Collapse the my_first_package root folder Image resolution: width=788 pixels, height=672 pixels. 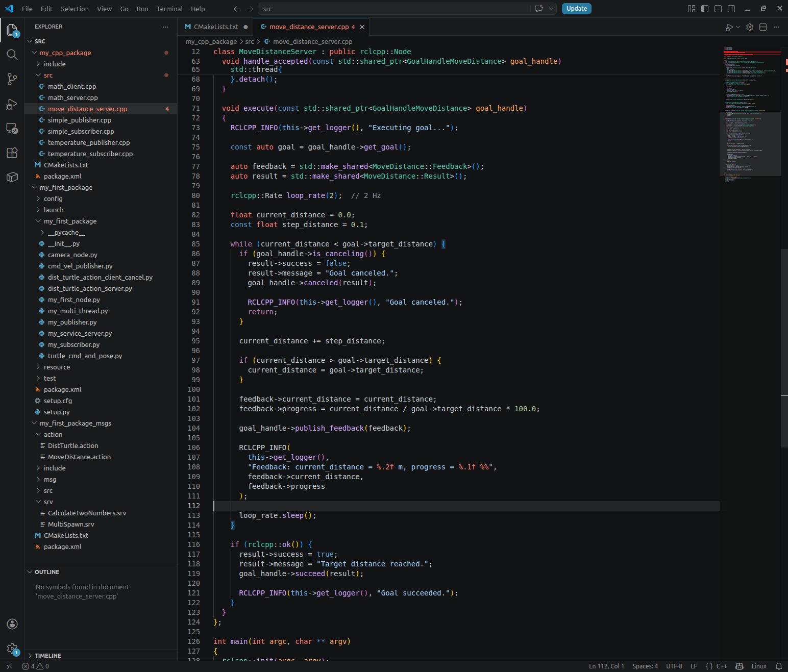[x=34, y=187]
